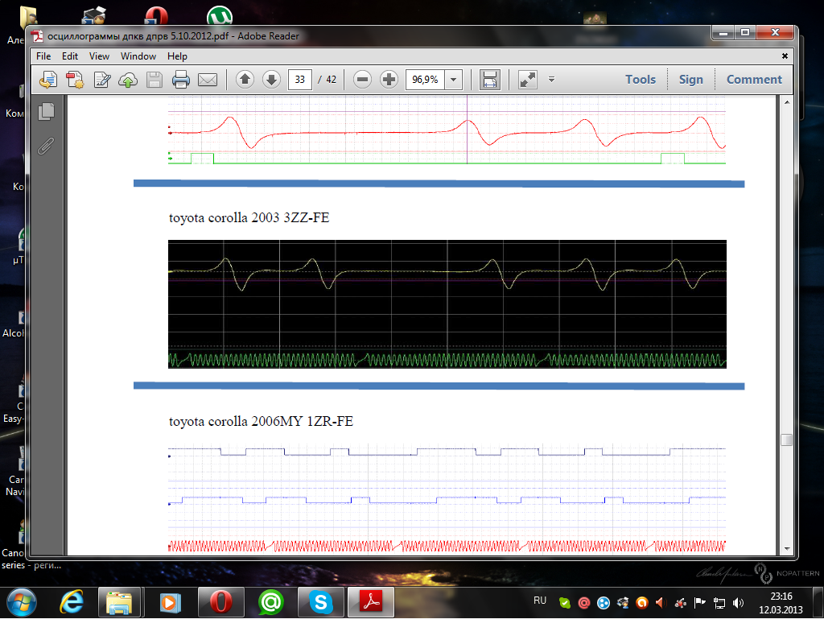This screenshot has width=824, height=644.
Task: Click the black 3ZZ-FE oscillogram image
Action: coord(447,304)
